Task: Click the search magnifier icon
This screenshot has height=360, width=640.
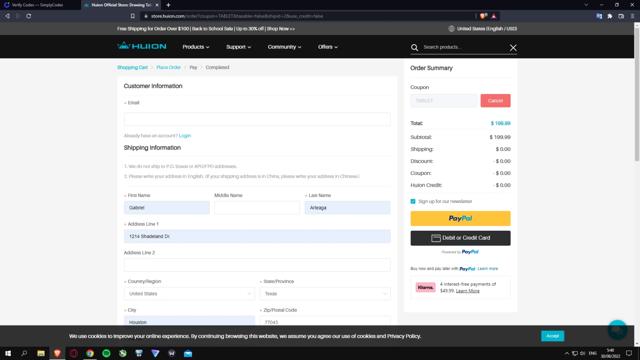Action: coord(414,48)
